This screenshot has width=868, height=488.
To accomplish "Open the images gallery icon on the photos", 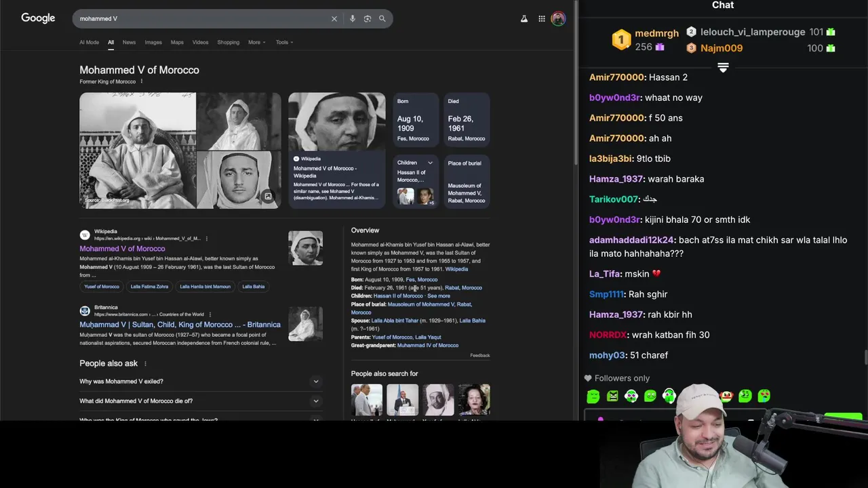I will 268,197.
